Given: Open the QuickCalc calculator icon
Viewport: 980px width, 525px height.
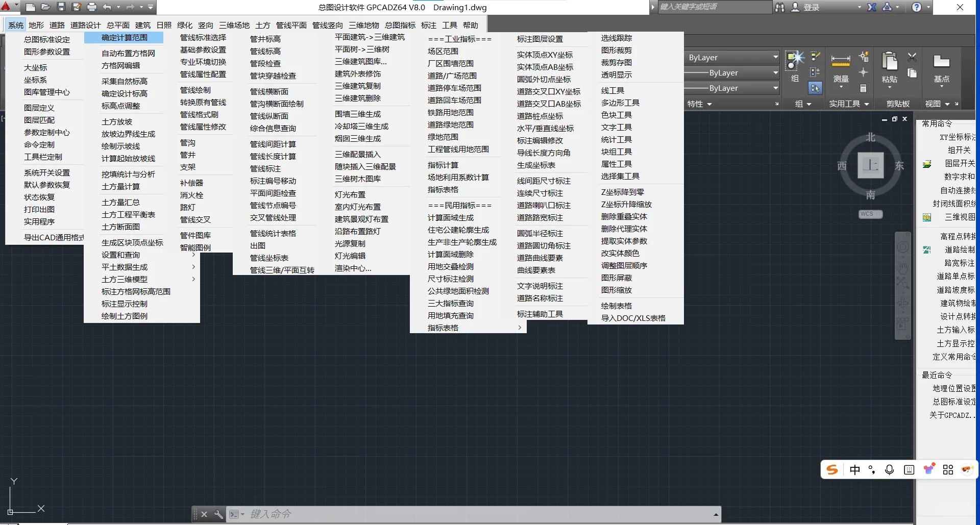Looking at the screenshot, I should pyautogui.click(x=863, y=89).
